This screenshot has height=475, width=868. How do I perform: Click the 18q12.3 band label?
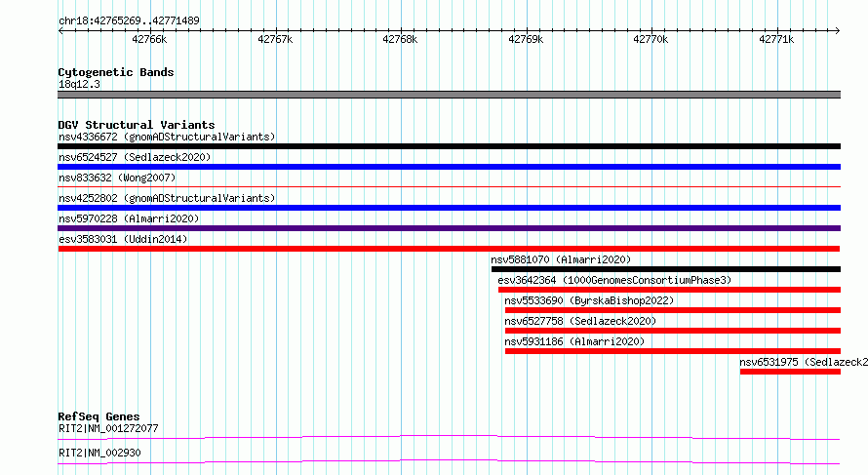(x=79, y=84)
